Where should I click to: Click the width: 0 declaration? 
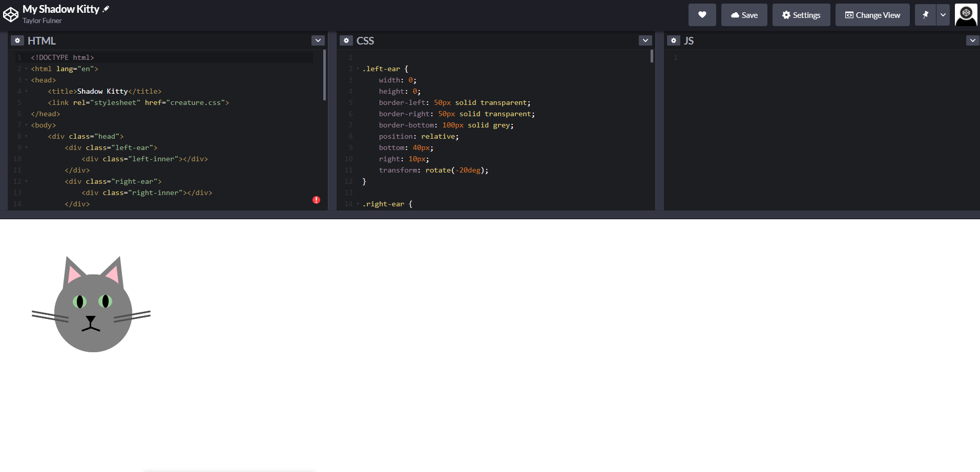point(398,80)
